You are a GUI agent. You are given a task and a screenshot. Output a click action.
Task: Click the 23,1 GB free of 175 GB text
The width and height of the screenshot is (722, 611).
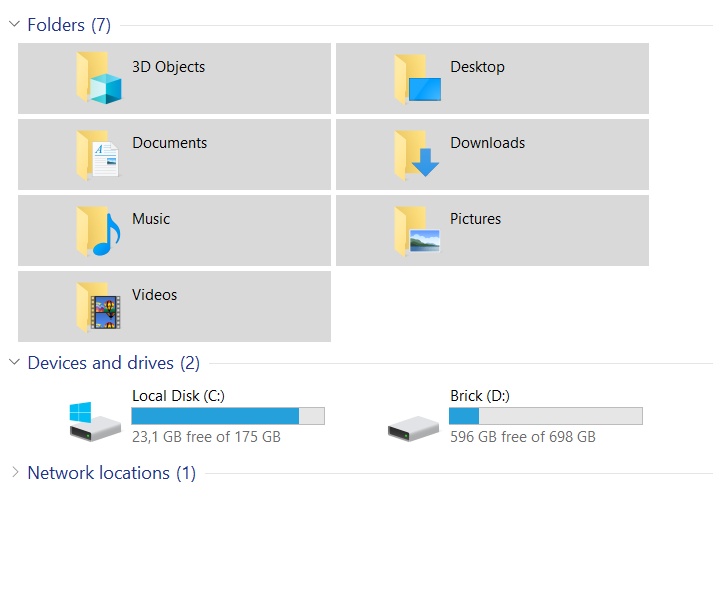point(206,436)
